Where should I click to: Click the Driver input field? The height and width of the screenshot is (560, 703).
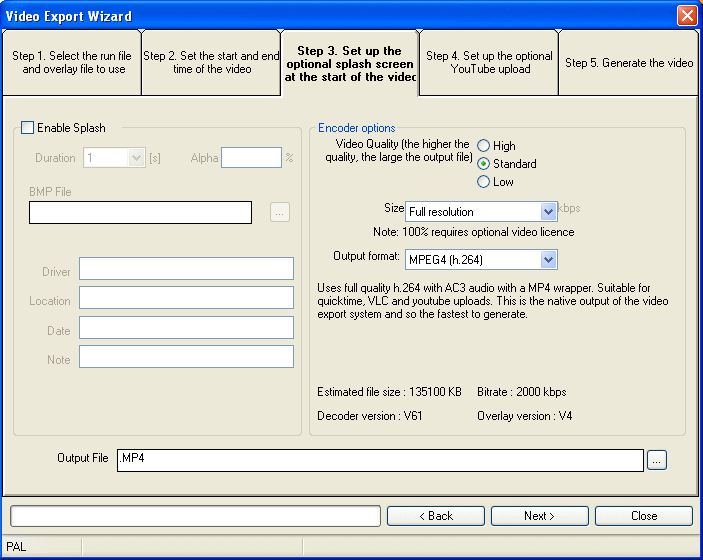(186, 268)
